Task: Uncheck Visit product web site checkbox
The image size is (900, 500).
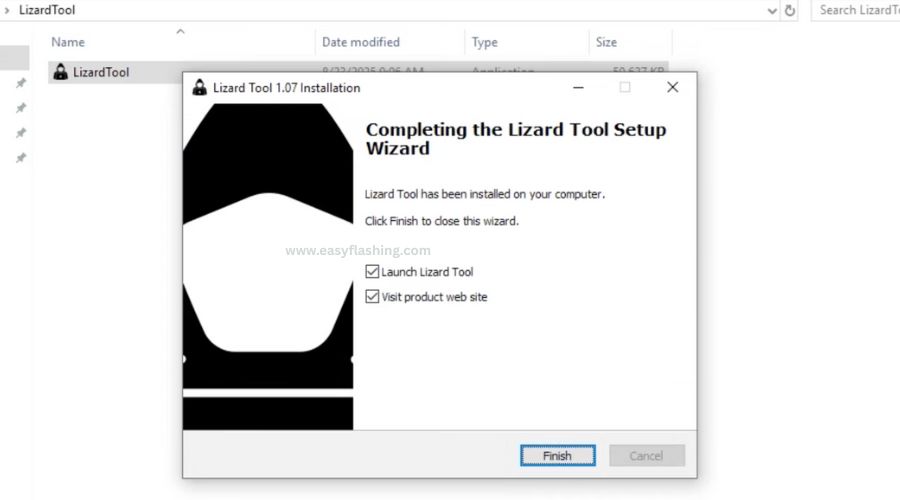Action: (372, 297)
